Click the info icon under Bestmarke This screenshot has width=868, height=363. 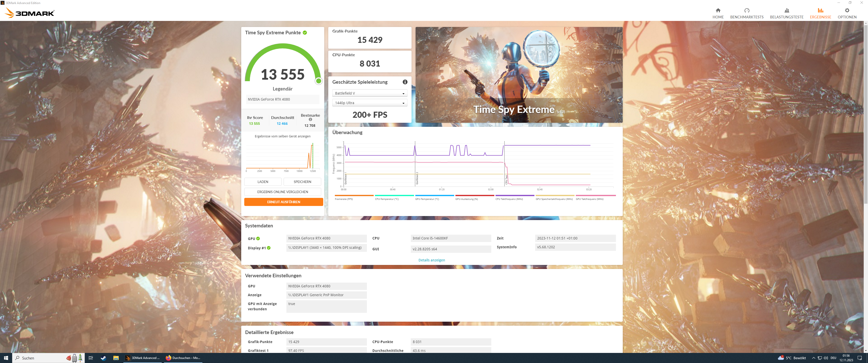coord(310,119)
